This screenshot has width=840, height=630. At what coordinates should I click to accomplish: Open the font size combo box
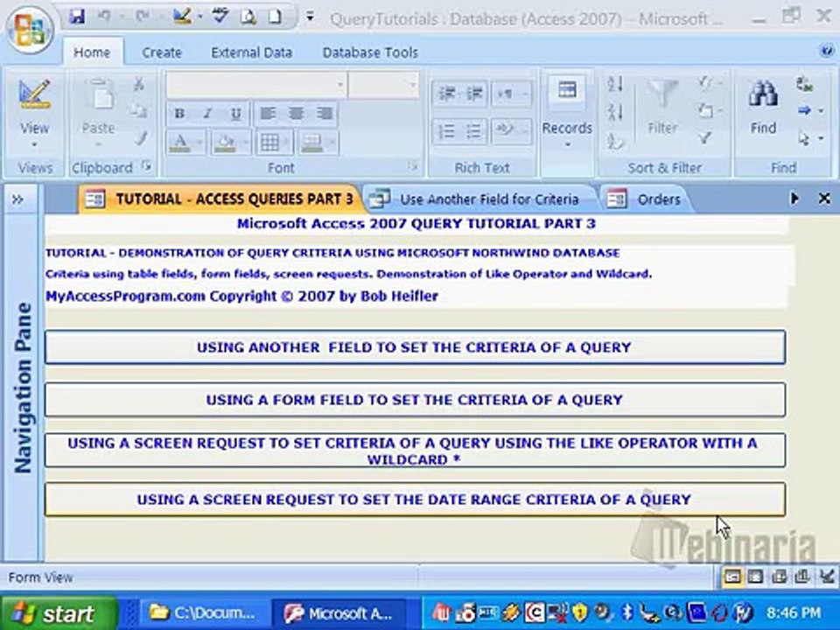(x=382, y=85)
